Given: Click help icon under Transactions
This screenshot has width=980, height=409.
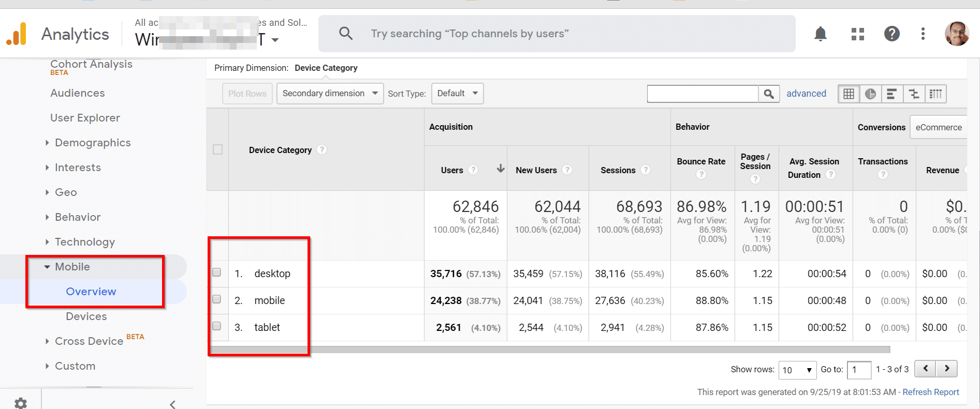Looking at the screenshot, I should pos(883,174).
